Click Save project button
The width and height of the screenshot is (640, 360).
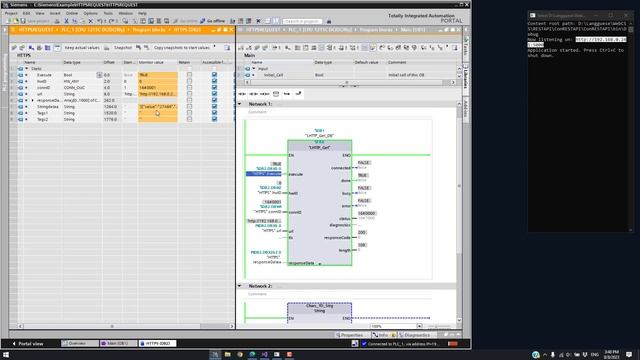[x=35, y=21]
